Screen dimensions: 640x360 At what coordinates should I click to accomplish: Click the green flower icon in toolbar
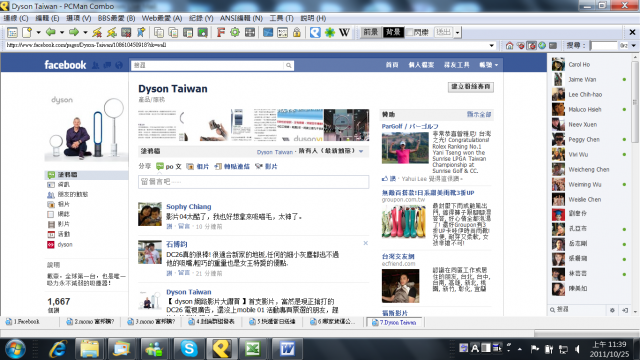point(330,32)
